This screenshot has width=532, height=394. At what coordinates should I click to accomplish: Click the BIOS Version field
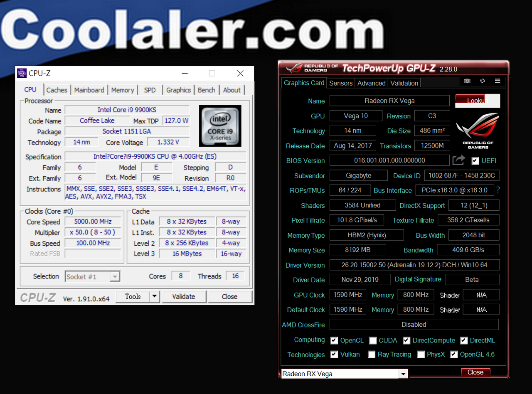(389, 160)
